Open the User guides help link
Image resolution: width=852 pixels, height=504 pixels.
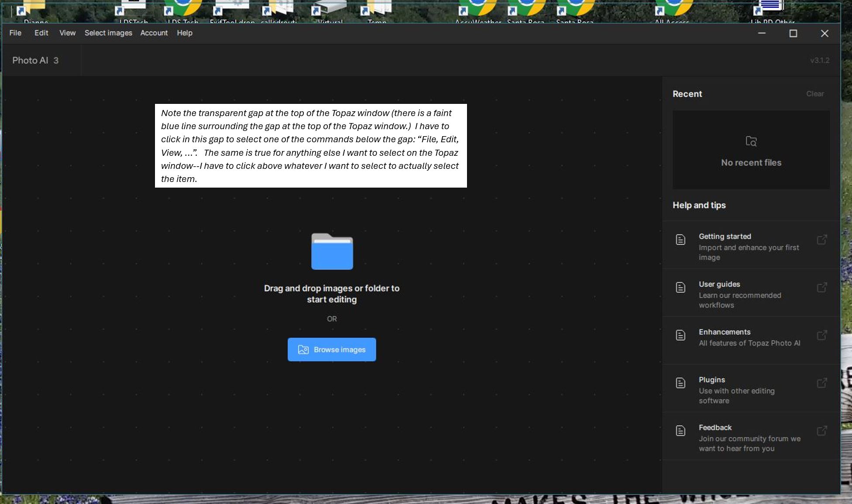click(x=719, y=285)
